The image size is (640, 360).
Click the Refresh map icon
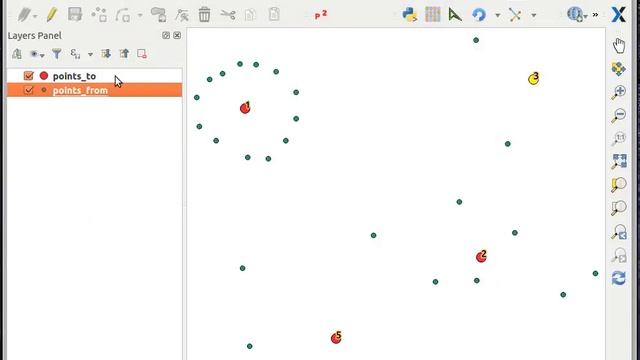coord(619,278)
